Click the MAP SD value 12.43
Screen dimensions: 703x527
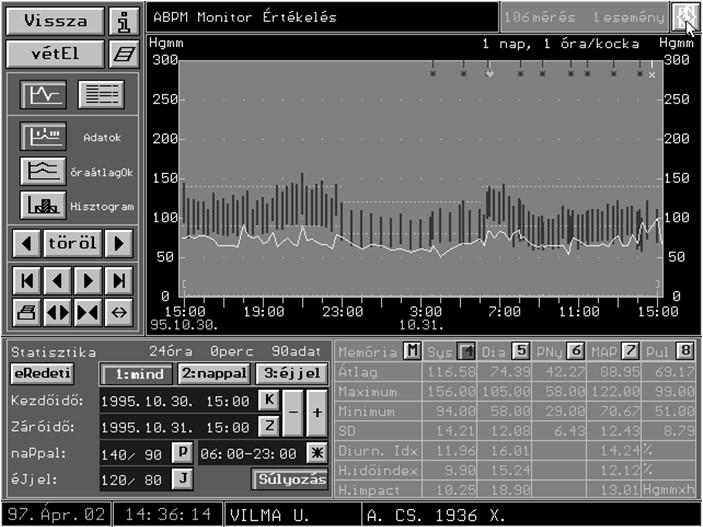[x=620, y=431]
